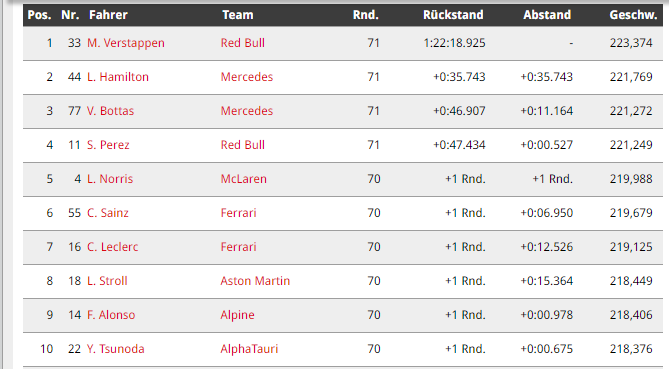669x369 pixels.
Task: Open S. Perez driver link
Action: (x=108, y=145)
